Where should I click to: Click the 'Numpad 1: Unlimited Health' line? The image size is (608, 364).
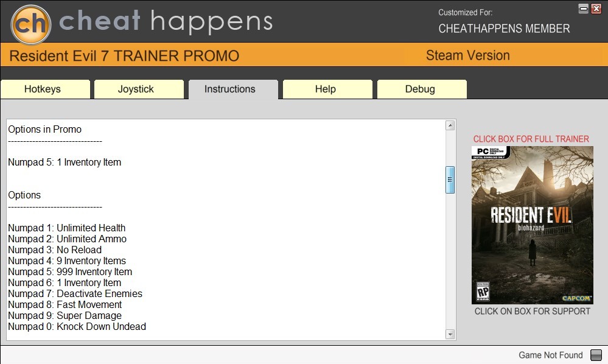[x=67, y=228]
